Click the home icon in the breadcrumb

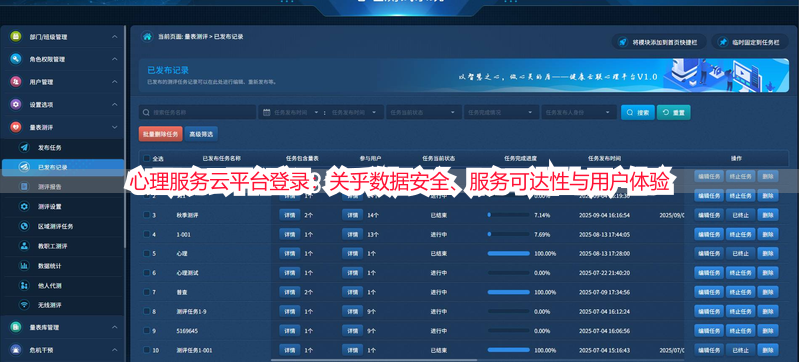click(x=147, y=37)
